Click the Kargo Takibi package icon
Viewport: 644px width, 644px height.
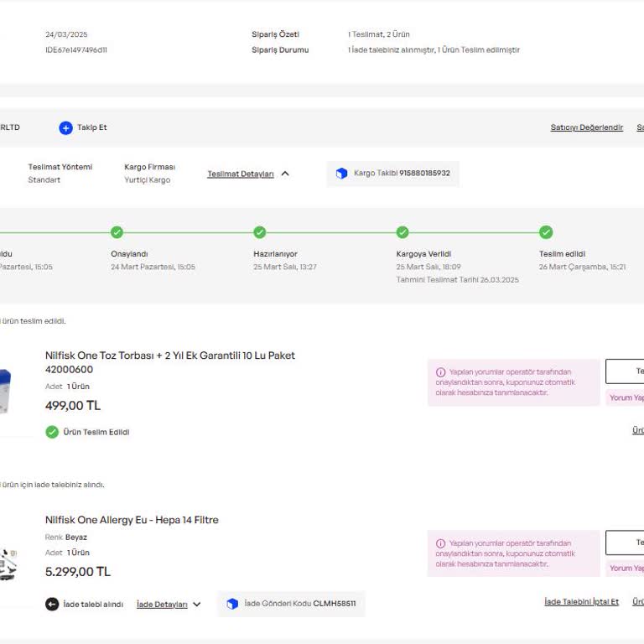[341, 174]
